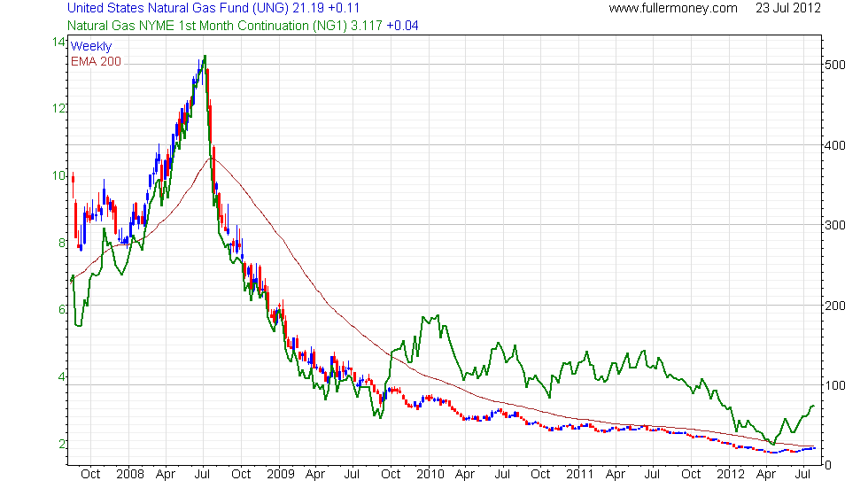Click the 2011 year label on time axis
This screenshot has height=496, width=868.
(x=579, y=475)
